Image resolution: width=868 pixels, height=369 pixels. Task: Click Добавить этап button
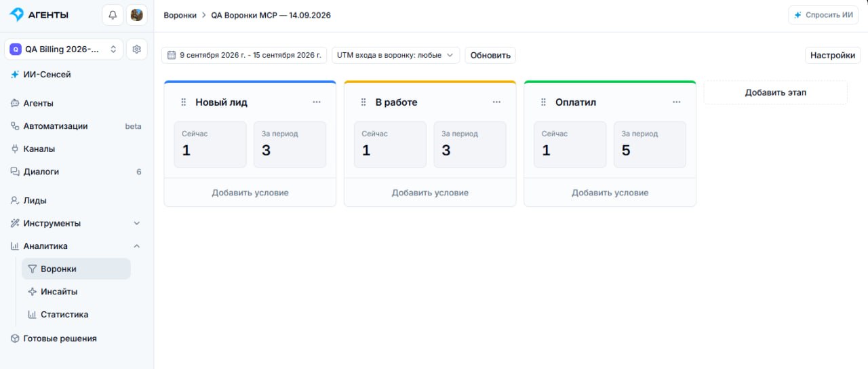[776, 92]
